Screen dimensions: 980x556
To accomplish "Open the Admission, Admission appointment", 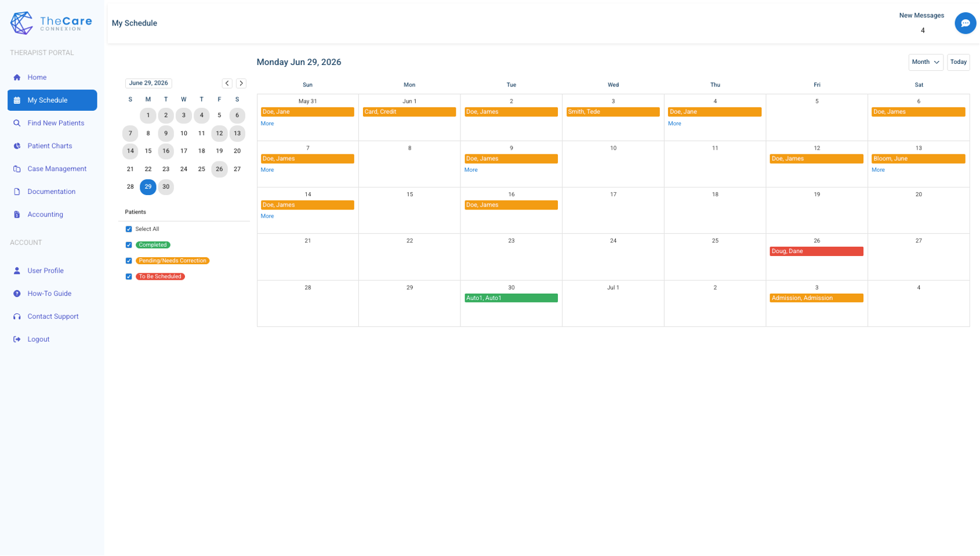I will pyautogui.click(x=816, y=298).
